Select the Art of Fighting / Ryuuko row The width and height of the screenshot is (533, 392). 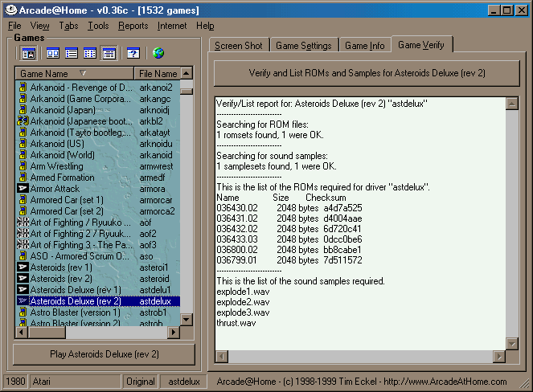(98, 223)
